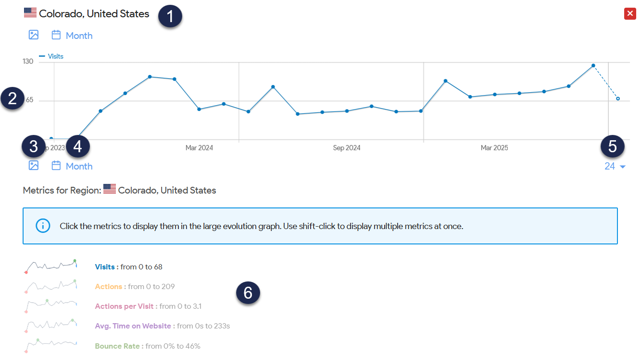641x364 pixels.
Task: Show the Bounce Rate metric
Action: 117,346
